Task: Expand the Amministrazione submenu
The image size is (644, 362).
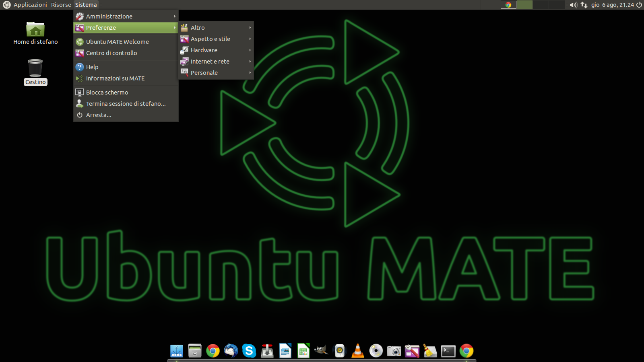Action: [126, 16]
